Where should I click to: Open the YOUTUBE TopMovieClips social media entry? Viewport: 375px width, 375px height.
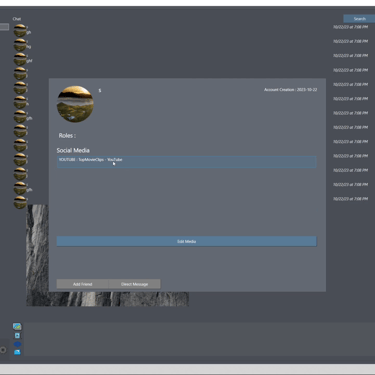click(186, 162)
